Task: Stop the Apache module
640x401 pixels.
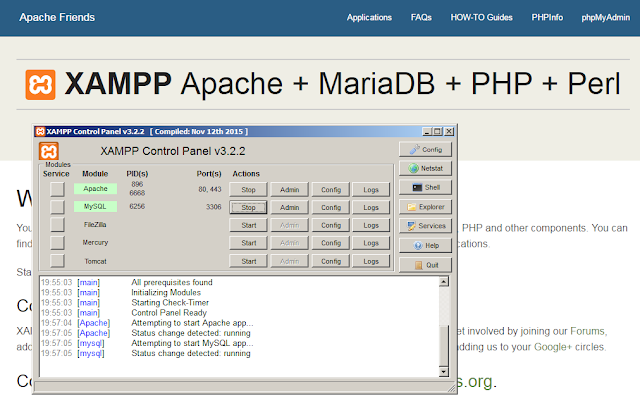Action: pyautogui.click(x=248, y=189)
